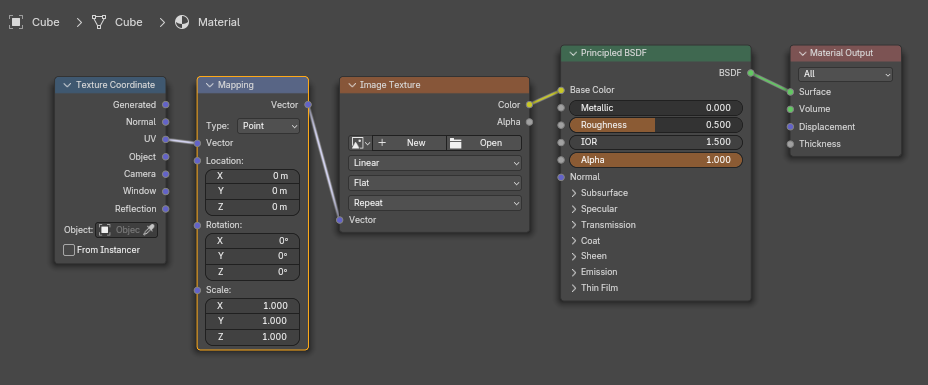Click the eyedropper icon in Texture Coordinate Object field
The height and width of the screenshot is (385, 928).
(x=149, y=230)
